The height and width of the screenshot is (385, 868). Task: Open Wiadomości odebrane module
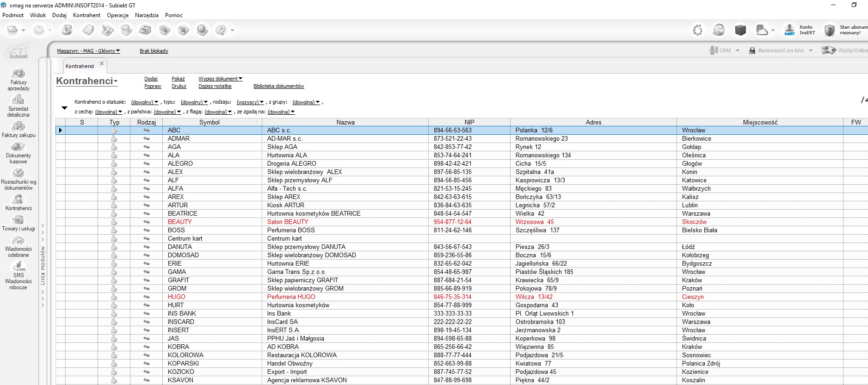click(x=18, y=246)
